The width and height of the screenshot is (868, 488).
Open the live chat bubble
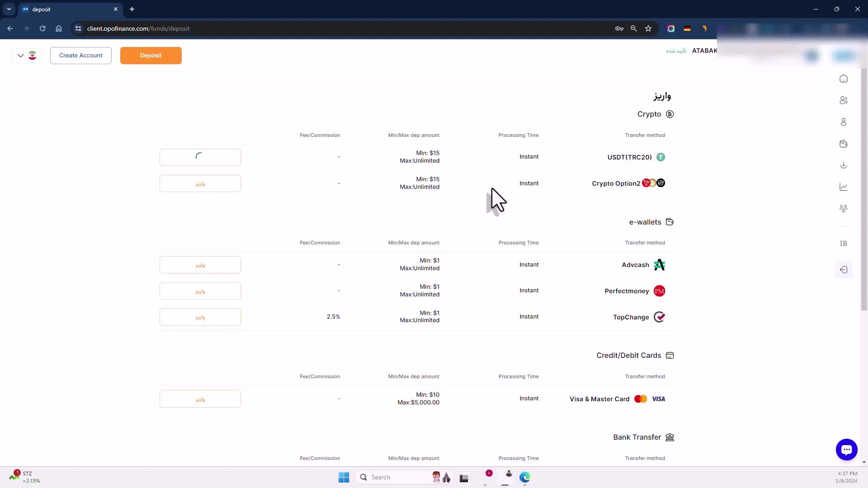coord(846,450)
